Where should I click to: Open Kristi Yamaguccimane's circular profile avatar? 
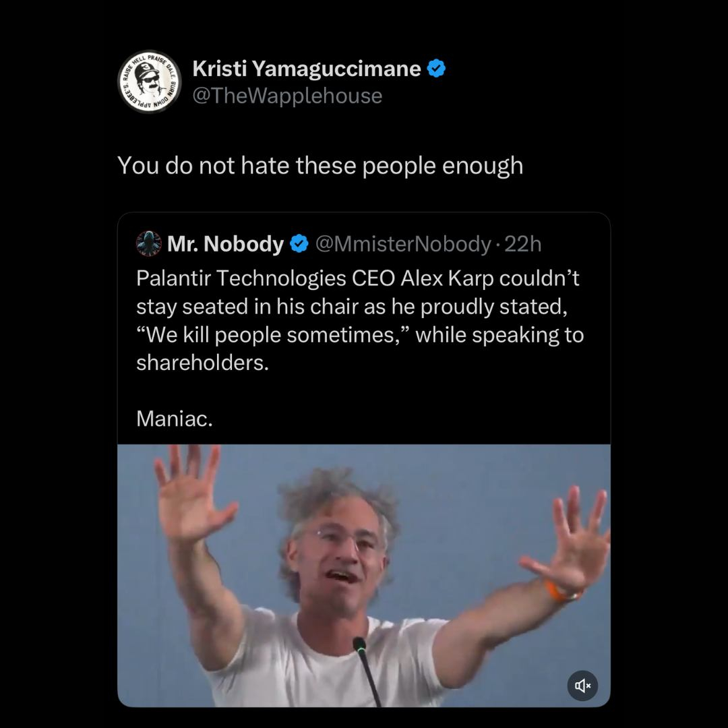click(150, 81)
